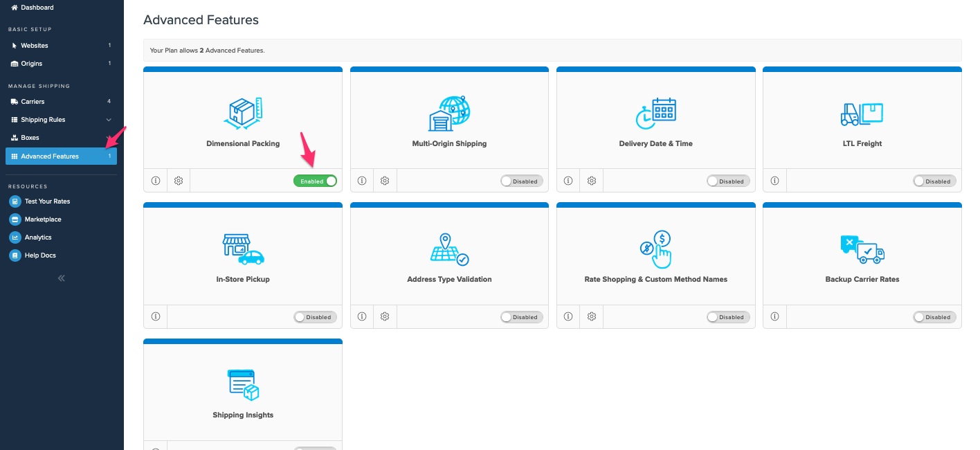This screenshot has height=450, width=980.
Task: Collapse the sidebar with double chevron
Action: click(x=61, y=278)
